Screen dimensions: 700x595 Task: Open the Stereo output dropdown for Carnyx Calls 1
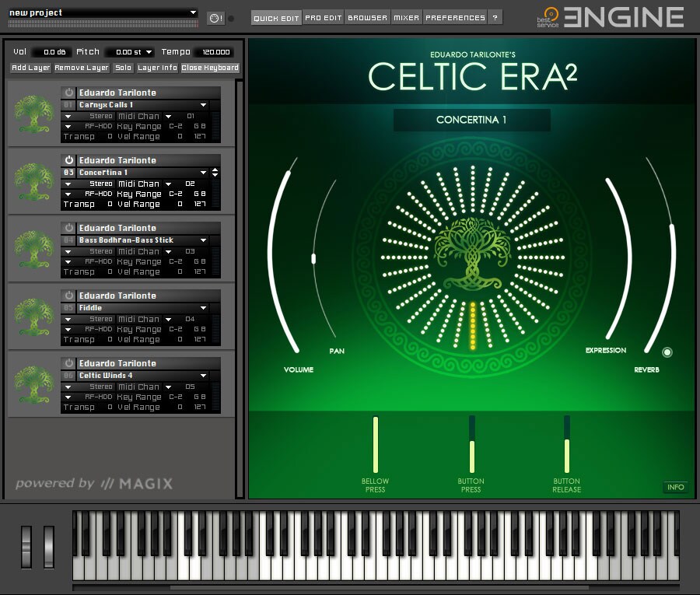pos(68,116)
